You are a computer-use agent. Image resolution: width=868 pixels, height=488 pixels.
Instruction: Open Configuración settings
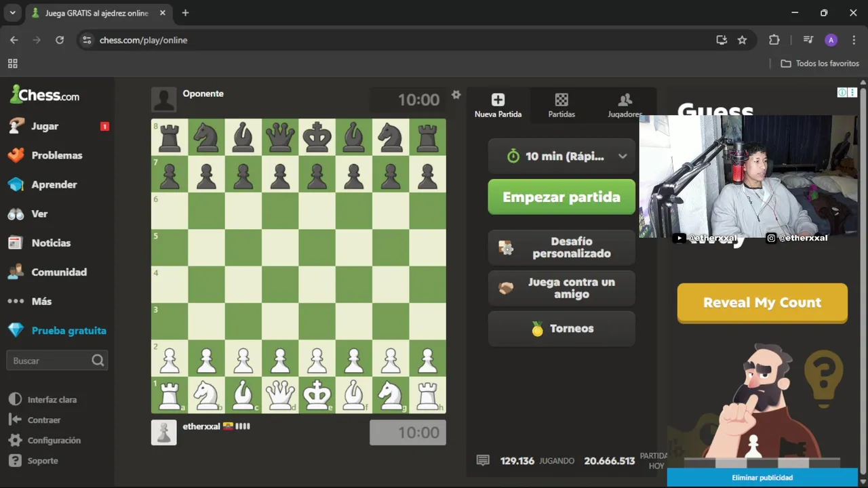44,441
